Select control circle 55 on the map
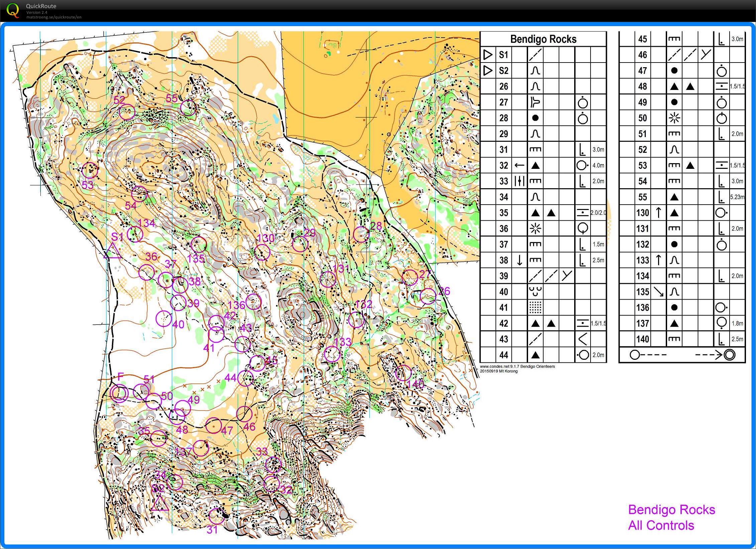This screenshot has width=756, height=549. pyautogui.click(x=188, y=108)
